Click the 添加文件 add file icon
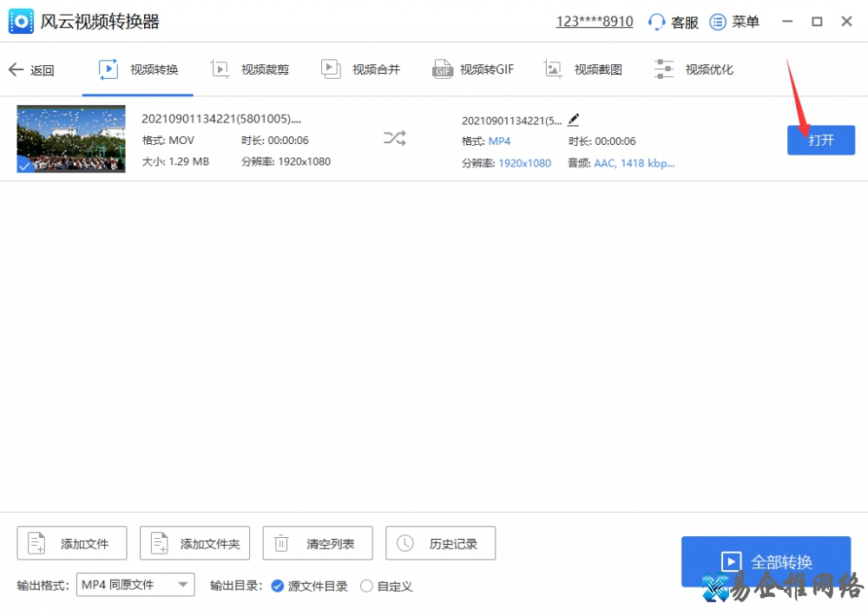This screenshot has width=868, height=610. (x=36, y=542)
